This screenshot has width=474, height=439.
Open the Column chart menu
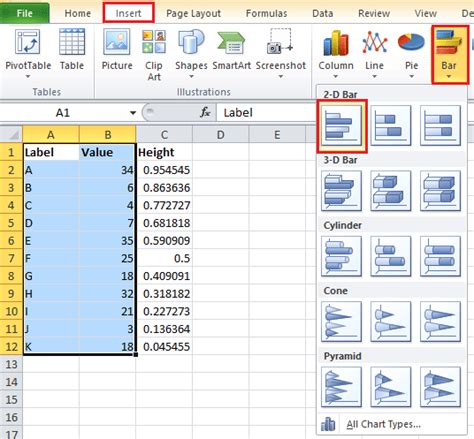click(336, 53)
